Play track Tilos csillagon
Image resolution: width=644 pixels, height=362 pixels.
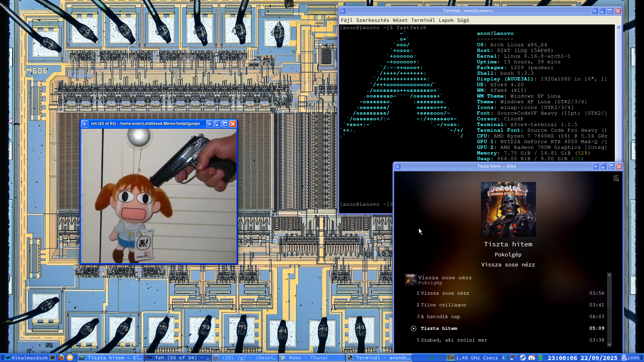pyautogui.click(x=443, y=305)
